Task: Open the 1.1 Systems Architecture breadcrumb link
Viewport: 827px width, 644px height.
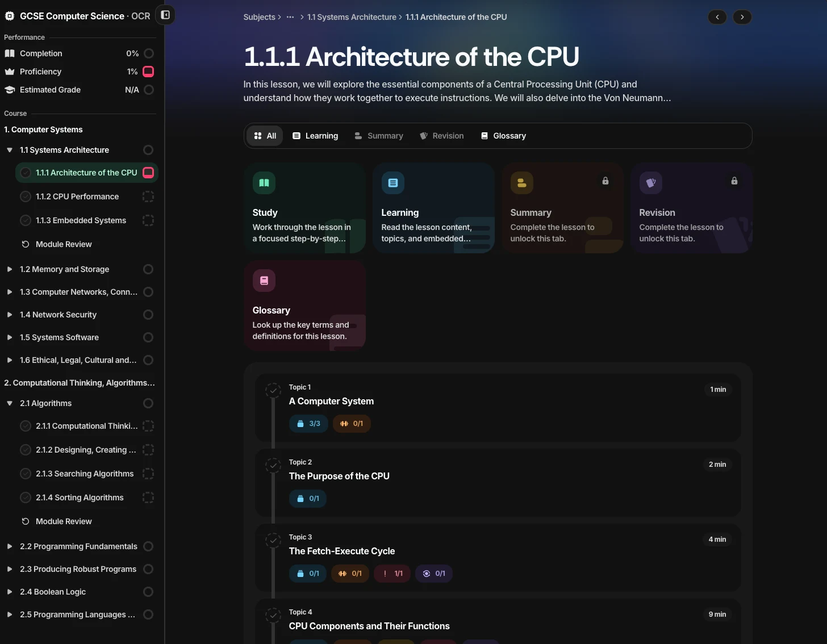Action: click(x=352, y=17)
